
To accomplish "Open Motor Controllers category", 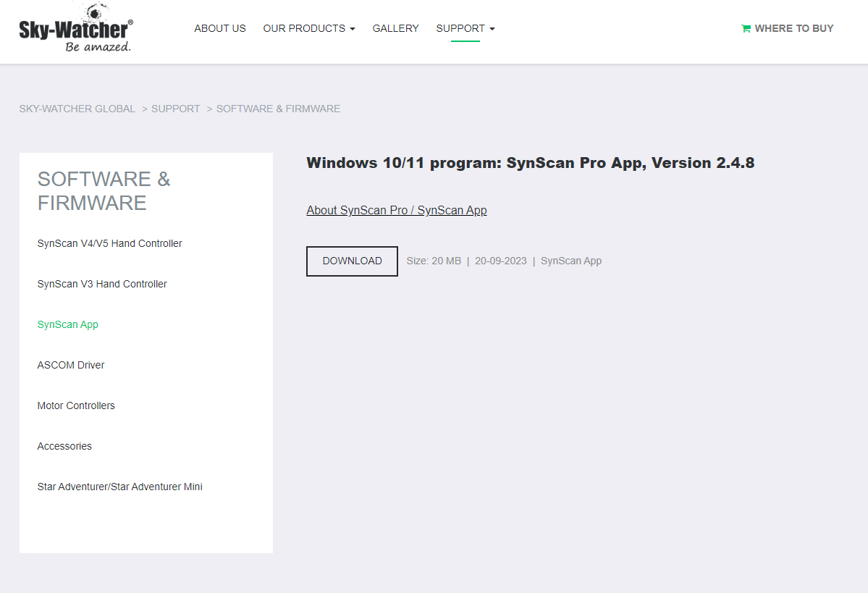I will tap(76, 405).
